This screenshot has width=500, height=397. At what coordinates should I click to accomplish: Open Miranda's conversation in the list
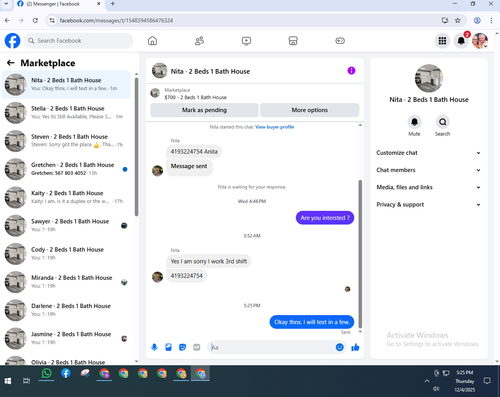66,282
